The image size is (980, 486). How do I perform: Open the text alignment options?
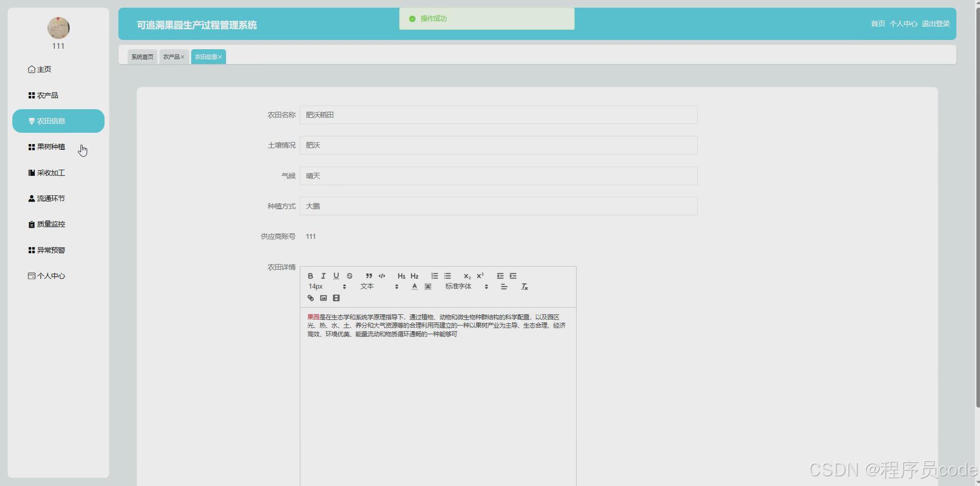[504, 287]
